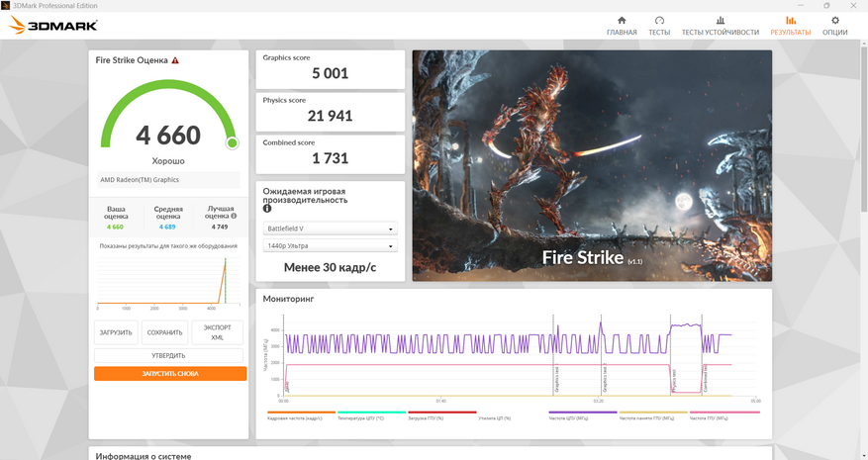This screenshot has height=460, width=868.
Task: Click the Physics score value 21 941
Action: click(330, 117)
